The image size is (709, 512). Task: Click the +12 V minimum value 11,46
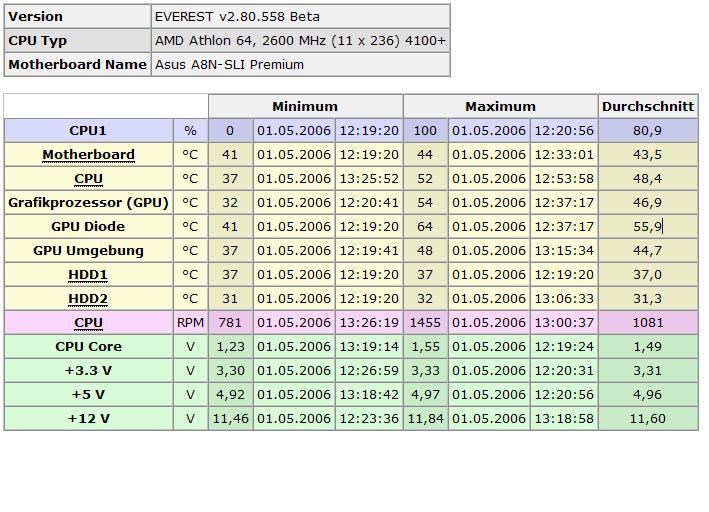click(230, 418)
